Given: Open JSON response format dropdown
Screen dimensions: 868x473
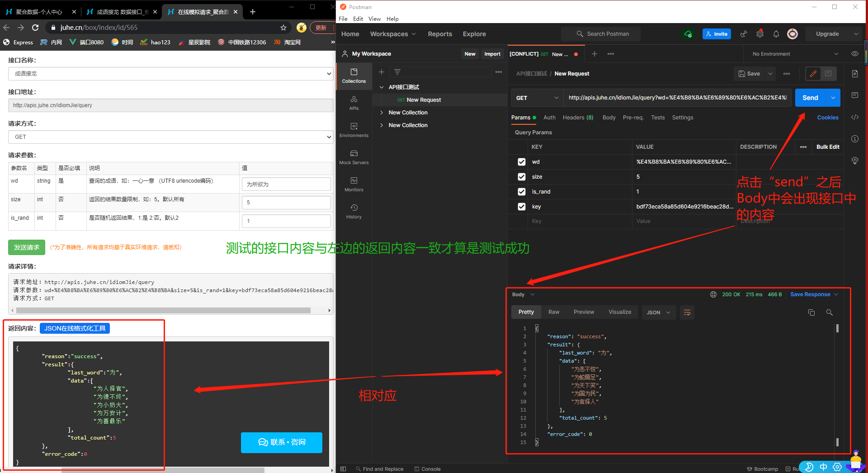Looking at the screenshot, I should (659, 312).
